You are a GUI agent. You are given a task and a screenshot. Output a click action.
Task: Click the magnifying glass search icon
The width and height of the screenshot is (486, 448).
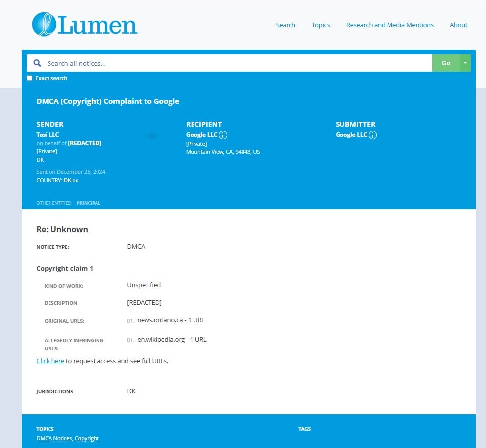[x=37, y=63]
